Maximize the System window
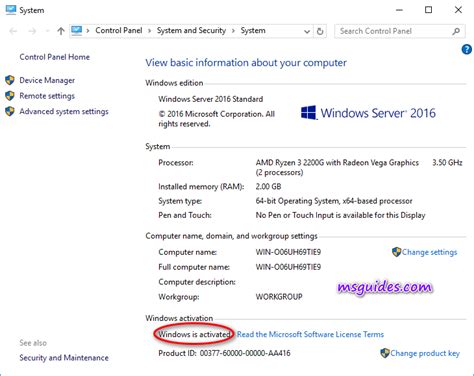Viewport: 474px width, 376px height. click(429, 10)
